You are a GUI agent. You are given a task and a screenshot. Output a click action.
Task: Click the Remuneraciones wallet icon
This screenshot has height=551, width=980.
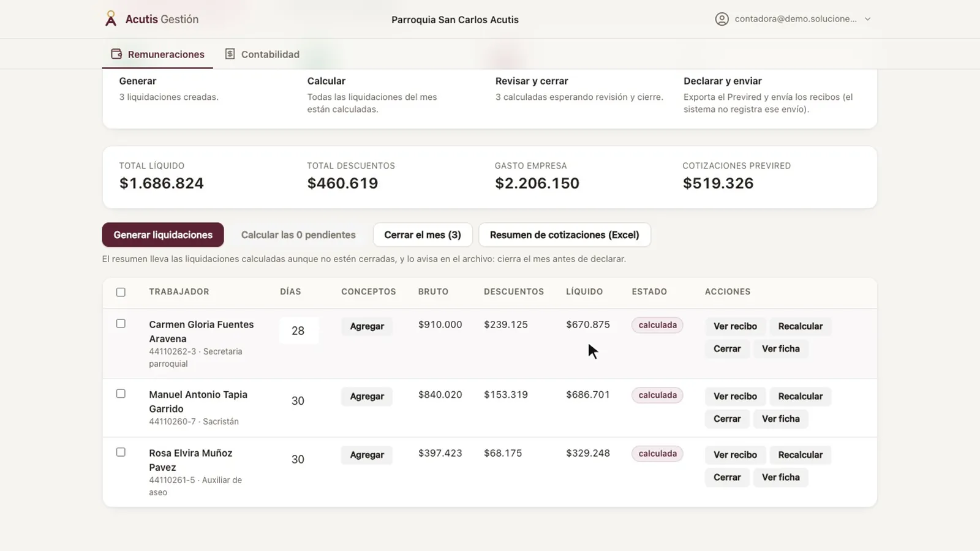[x=116, y=54]
